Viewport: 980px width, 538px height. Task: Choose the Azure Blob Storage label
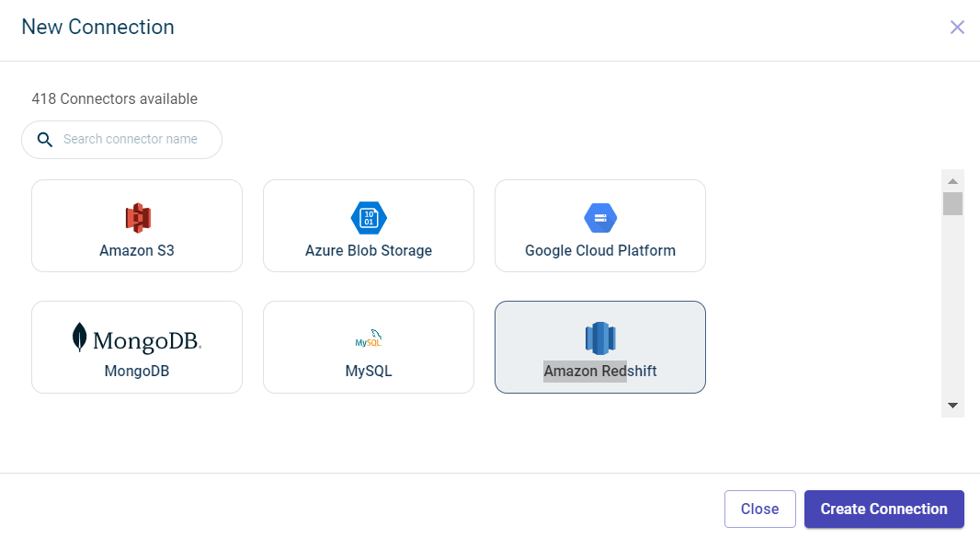click(369, 250)
